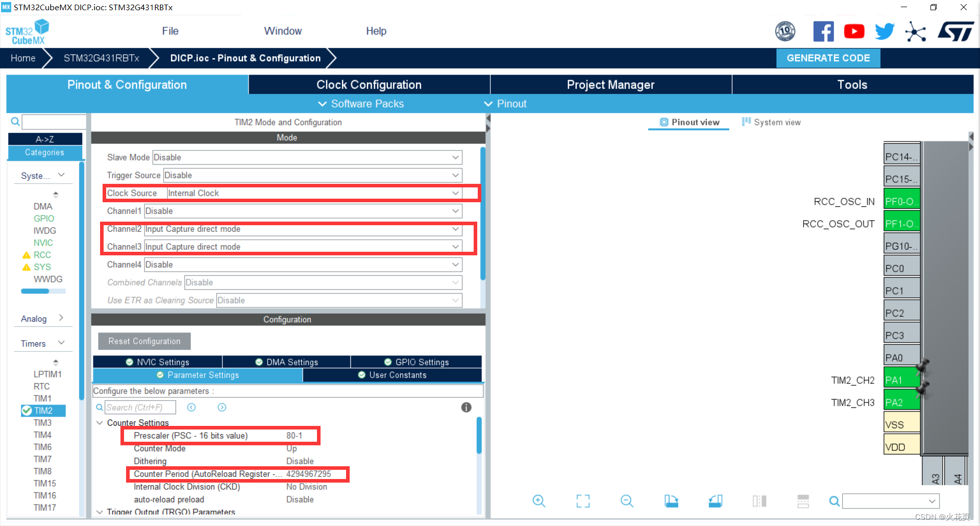Screen dimensions: 980x526
Task: Sort peripherals A->Z
Action: pyautogui.click(x=45, y=139)
